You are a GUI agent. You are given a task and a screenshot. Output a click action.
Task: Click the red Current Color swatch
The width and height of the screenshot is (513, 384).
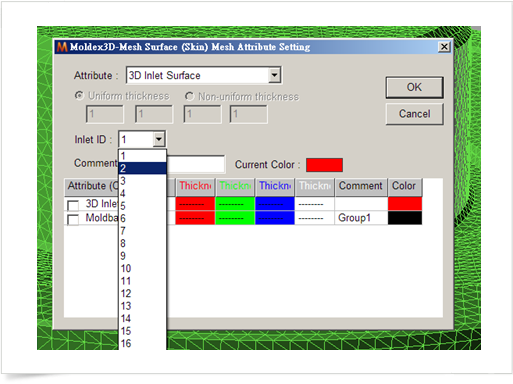pyautogui.click(x=324, y=165)
